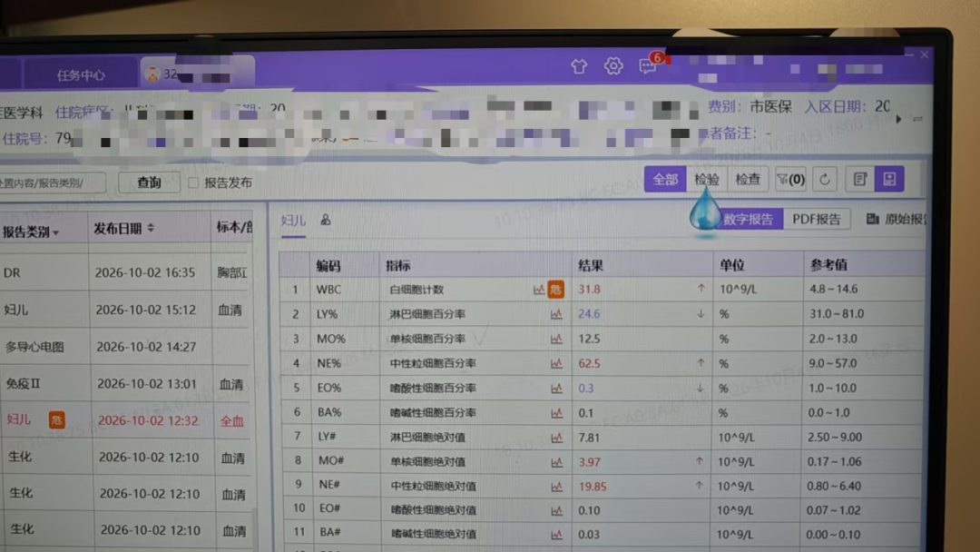Viewport: 980px width, 552px height.
Task: Open trend chart for LY# row
Action: [556, 438]
